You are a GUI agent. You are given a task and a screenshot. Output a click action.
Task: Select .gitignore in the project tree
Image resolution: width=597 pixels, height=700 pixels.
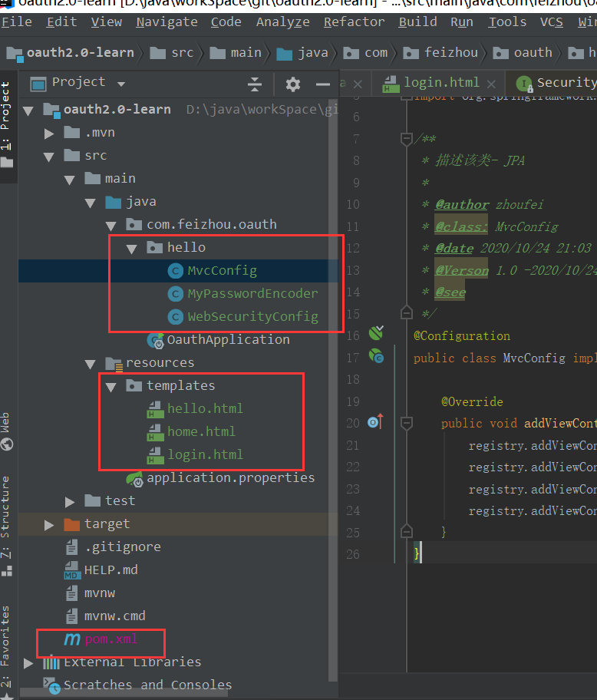point(122,546)
